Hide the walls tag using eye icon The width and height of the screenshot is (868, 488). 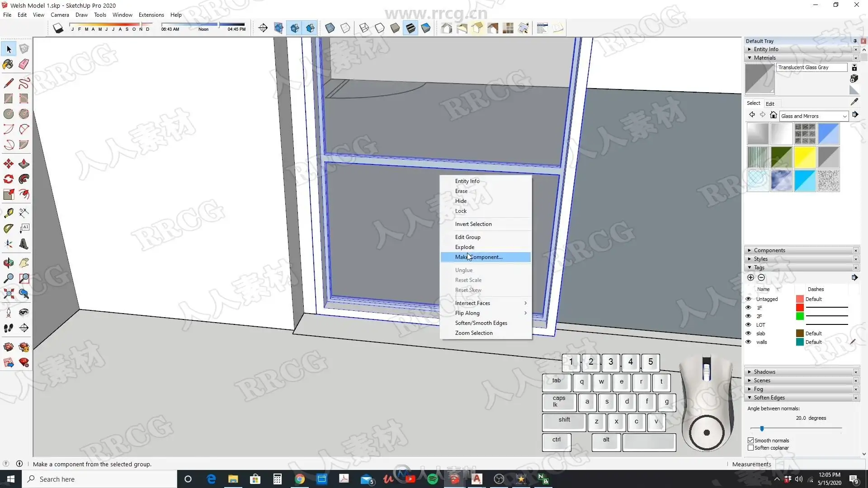point(748,342)
